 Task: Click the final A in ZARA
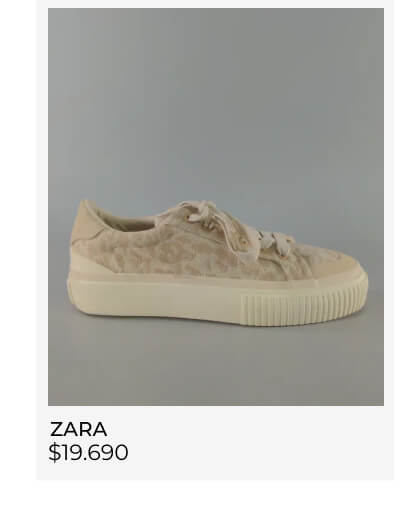tap(100, 429)
